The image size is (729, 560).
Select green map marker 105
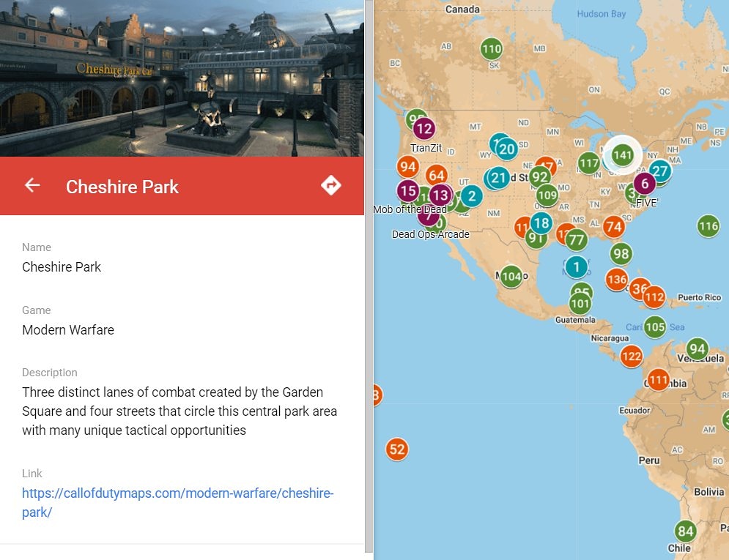pos(655,327)
